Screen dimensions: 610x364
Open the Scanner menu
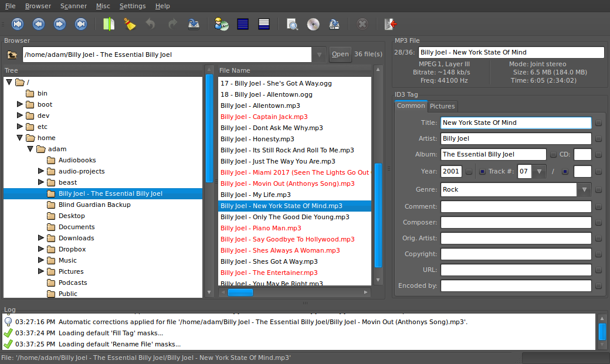(73, 6)
